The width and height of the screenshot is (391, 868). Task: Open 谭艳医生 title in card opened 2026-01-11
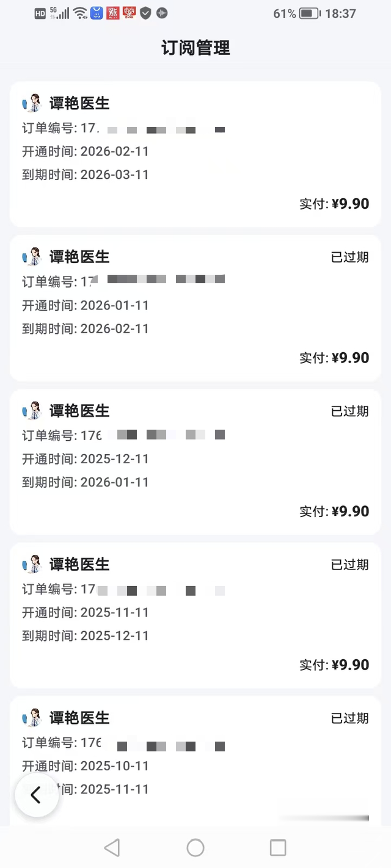(79, 257)
